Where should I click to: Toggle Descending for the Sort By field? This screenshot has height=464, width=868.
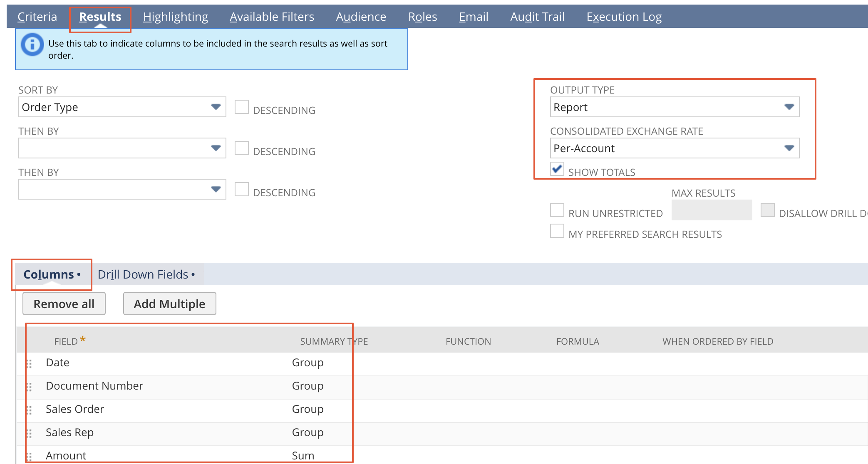pos(242,107)
